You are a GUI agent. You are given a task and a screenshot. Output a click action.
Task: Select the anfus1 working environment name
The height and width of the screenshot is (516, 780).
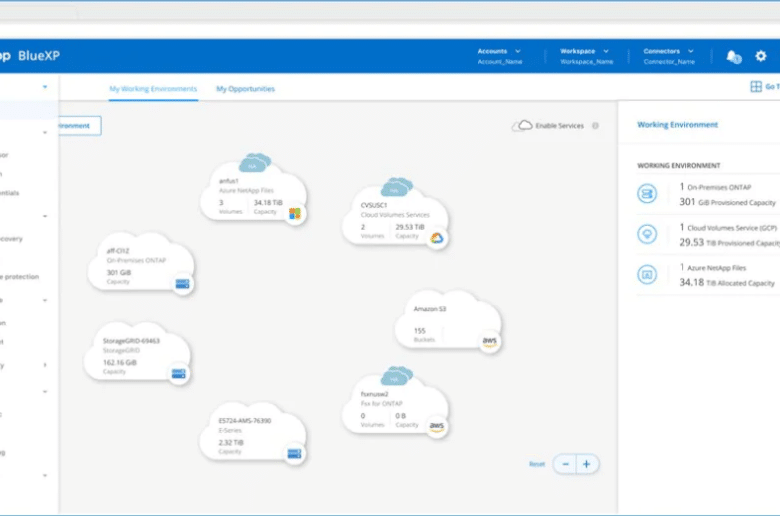tap(229, 181)
